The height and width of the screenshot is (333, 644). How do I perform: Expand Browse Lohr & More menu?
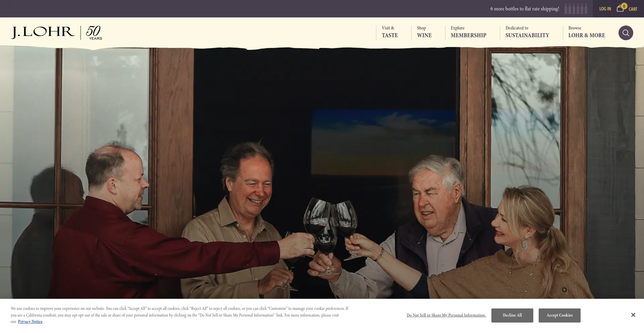coord(587,32)
